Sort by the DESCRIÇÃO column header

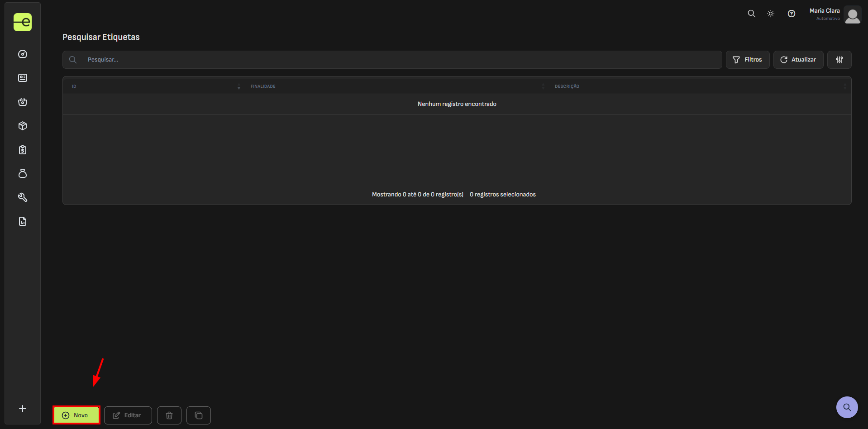click(567, 86)
